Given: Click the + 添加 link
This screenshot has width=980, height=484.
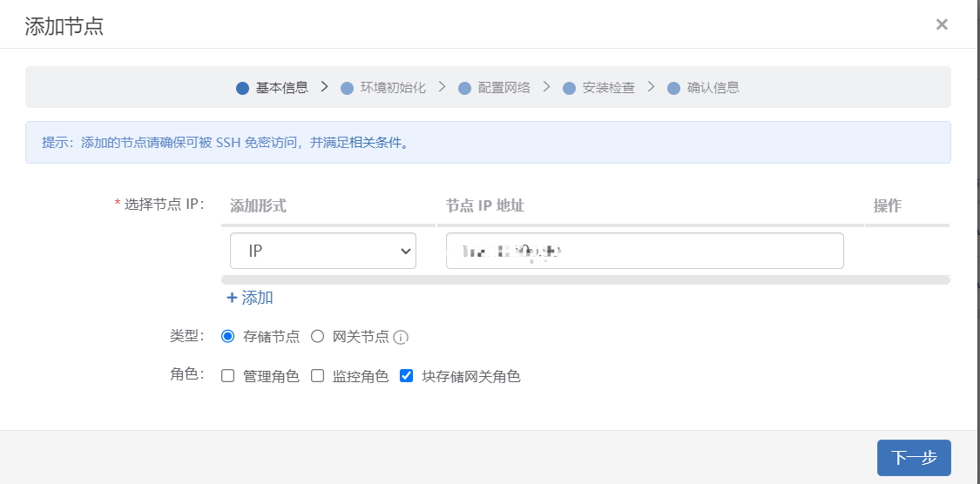Looking at the screenshot, I should (249, 298).
